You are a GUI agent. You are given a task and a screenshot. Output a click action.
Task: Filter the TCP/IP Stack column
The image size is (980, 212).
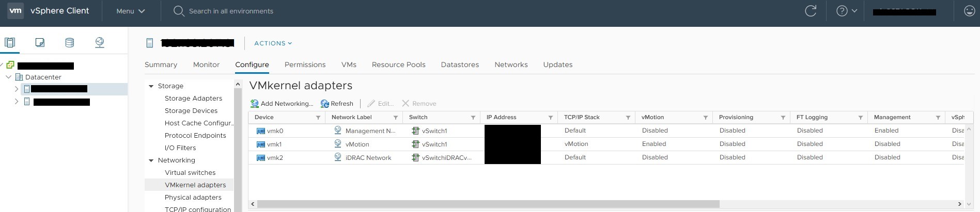pyautogui.click(x=628, y=118)
